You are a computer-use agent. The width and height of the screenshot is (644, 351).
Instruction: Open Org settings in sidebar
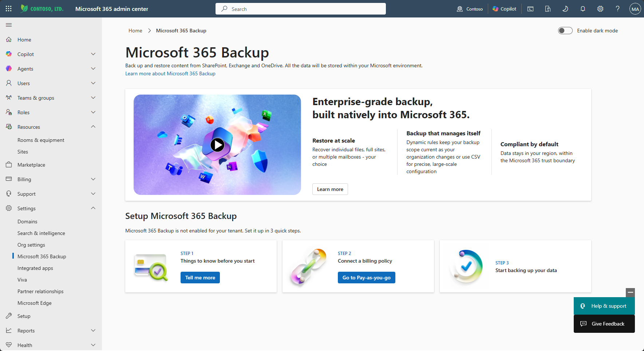(x=31, y=245)
